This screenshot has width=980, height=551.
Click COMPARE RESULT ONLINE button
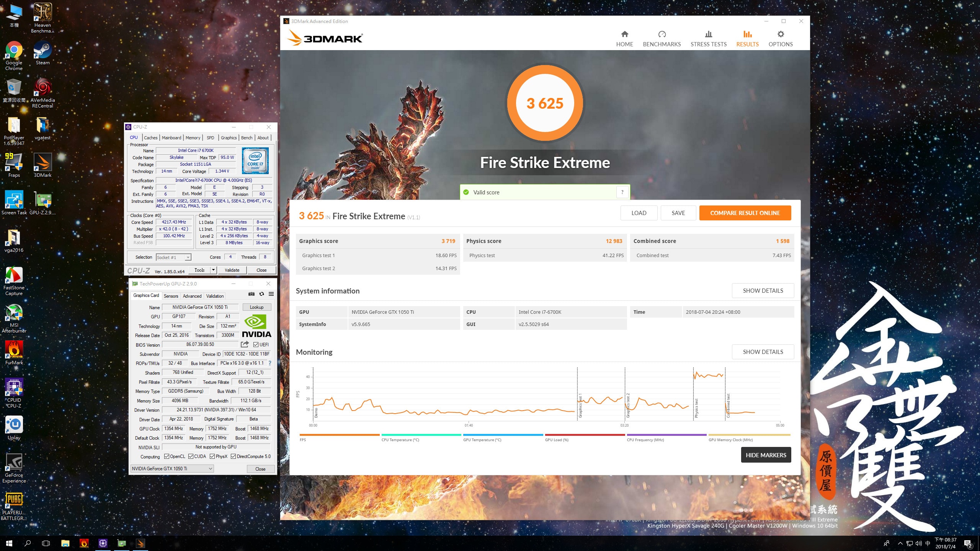tap(745, 213)
